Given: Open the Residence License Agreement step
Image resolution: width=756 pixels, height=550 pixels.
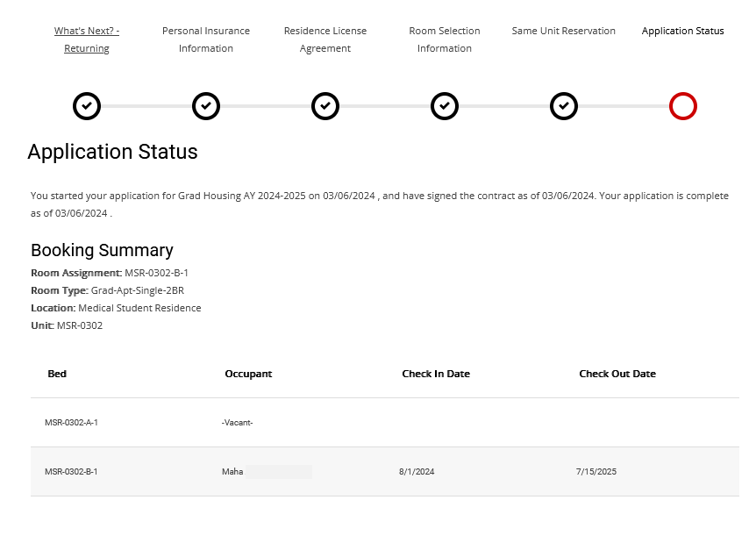Looking at the screenshot, I should [x=325, y=39].
